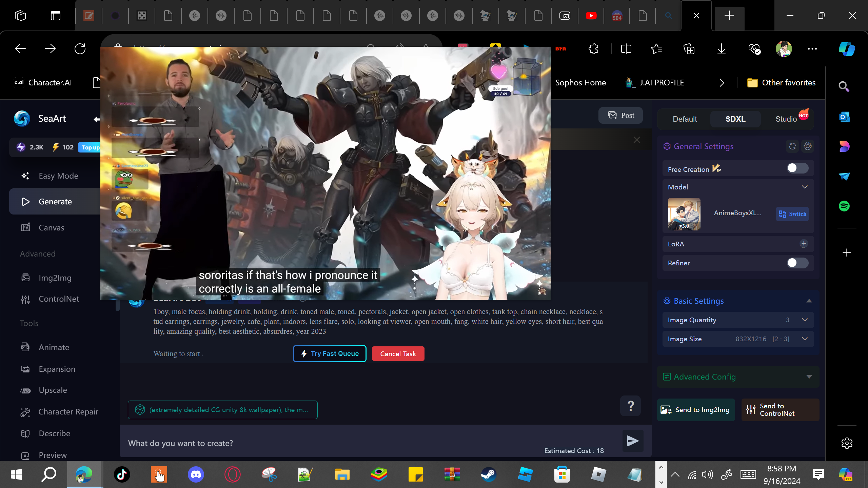
Task: Open the Copilot sidebar icon
Action: point(847,49)
